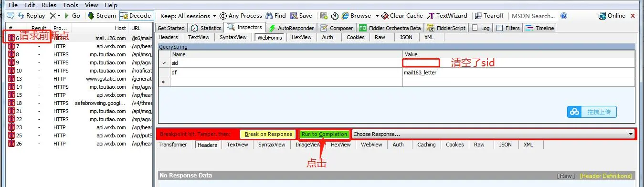Select the Inspectors tab
This screenshot has width=644, height=187.
click(x=245, y=28)
